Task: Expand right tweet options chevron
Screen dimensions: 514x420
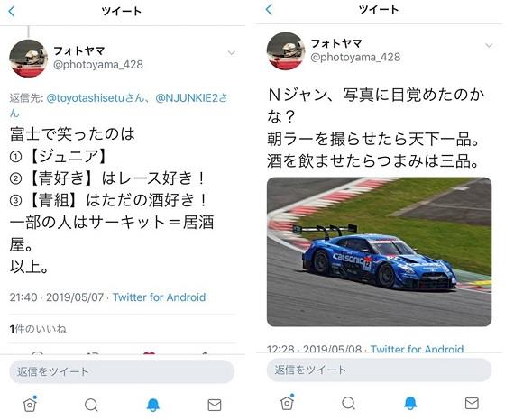Action: 489,45
